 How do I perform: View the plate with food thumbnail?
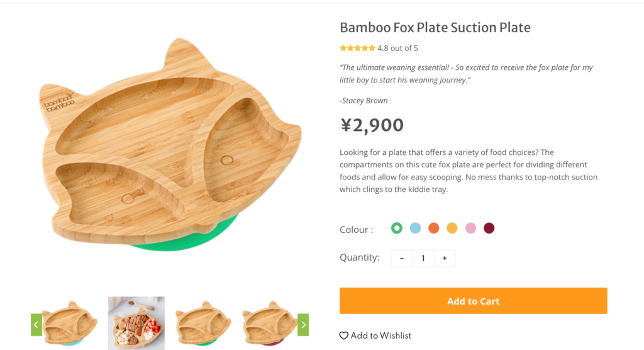point(136,324)
